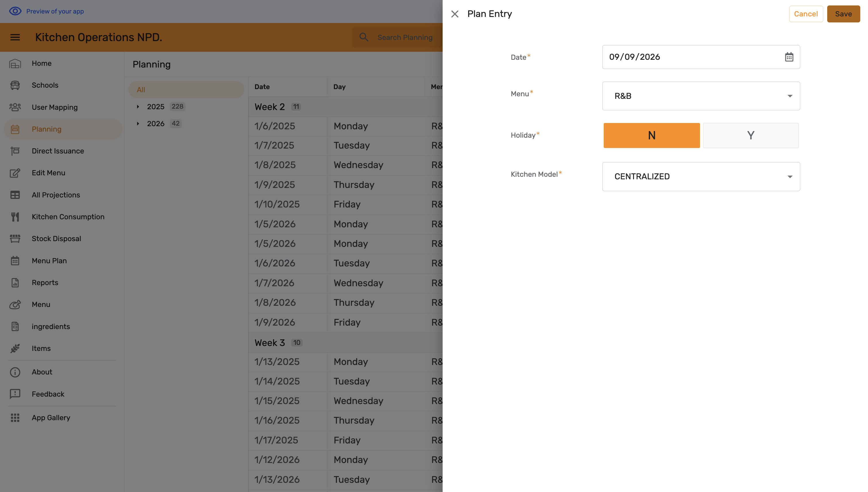The height and width of the screenshot is (492, 868).
Task: Click the App Gallery grid icon
Action: [15, 418]
